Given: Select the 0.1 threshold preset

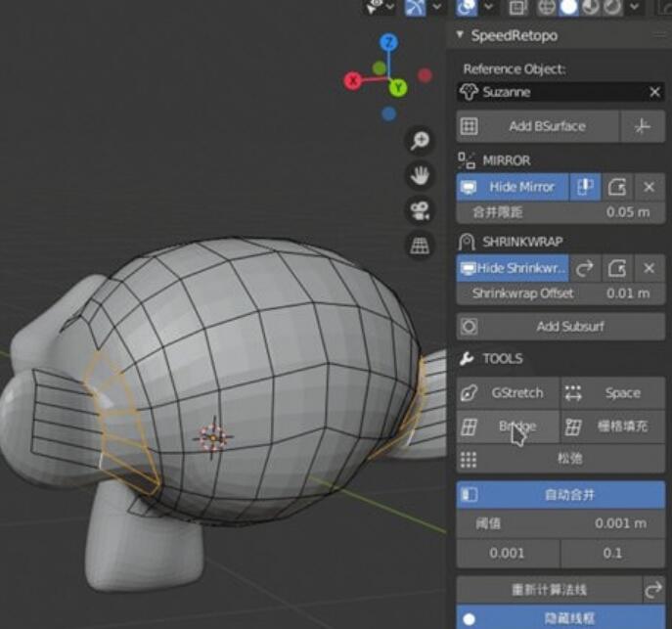Looking at the screenshot, I should click(x=613, y=553).
